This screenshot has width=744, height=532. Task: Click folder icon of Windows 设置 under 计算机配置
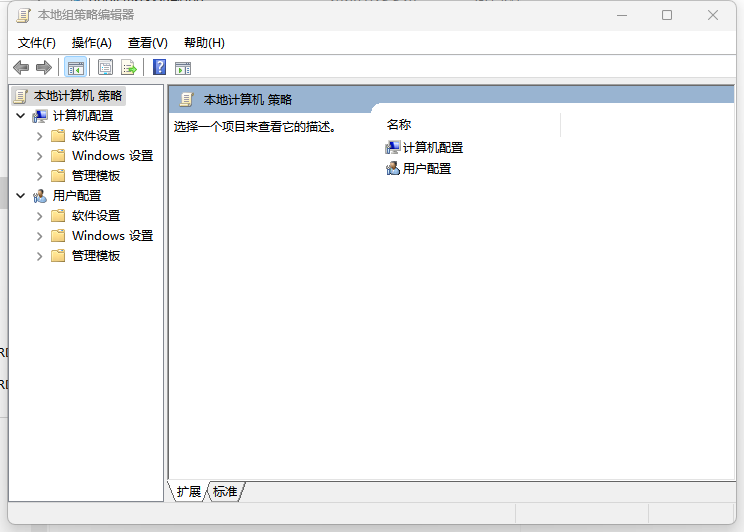click(x=58, y=156)
